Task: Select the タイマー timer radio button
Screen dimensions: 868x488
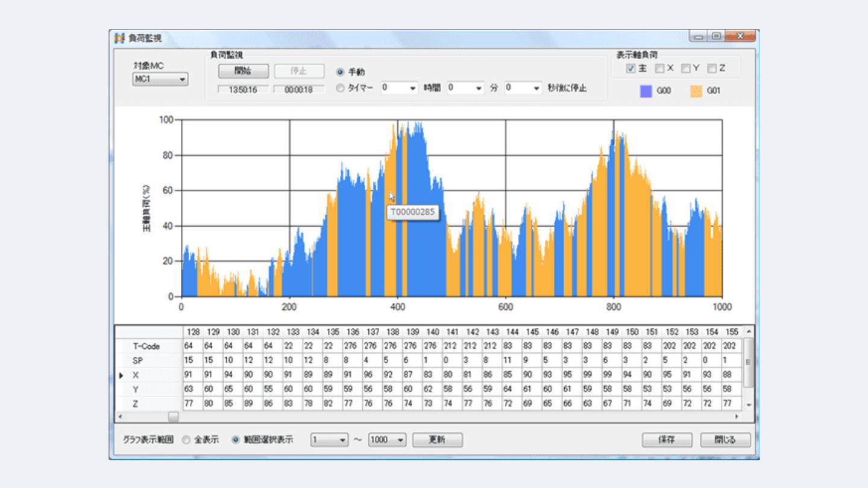Action: tap(341, 88)
